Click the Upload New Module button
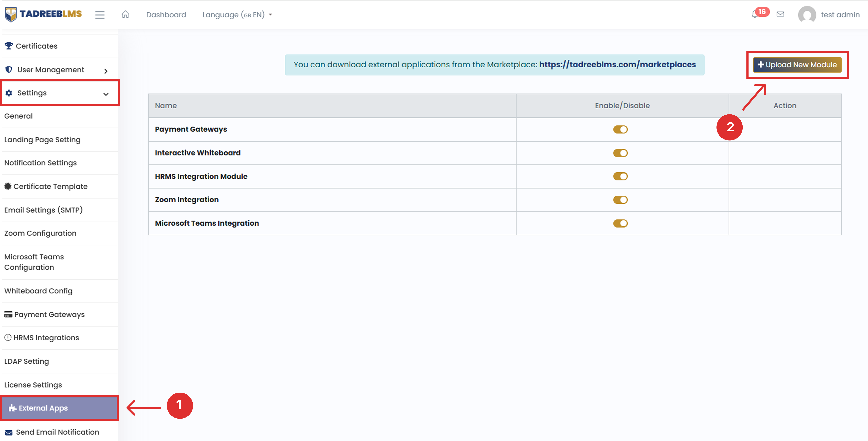This screenshot has width=868, height=441. [x=797, y=65]
